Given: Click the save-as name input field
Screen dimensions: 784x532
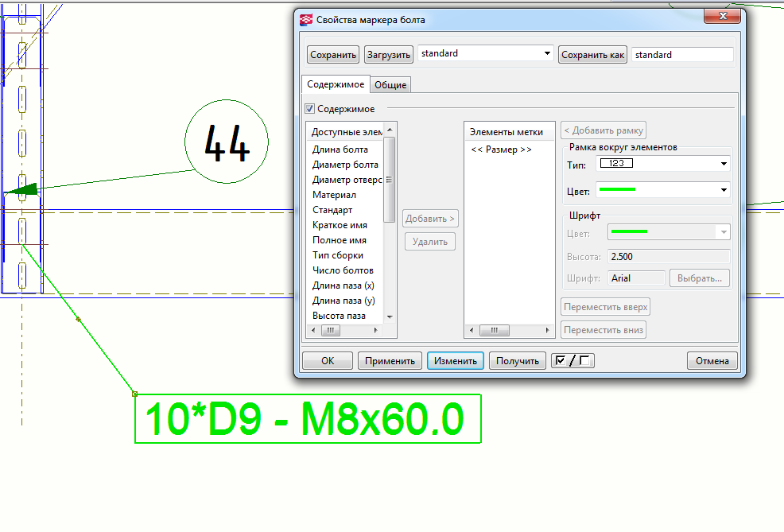Looking at the screenshot, I should (682, 55).
